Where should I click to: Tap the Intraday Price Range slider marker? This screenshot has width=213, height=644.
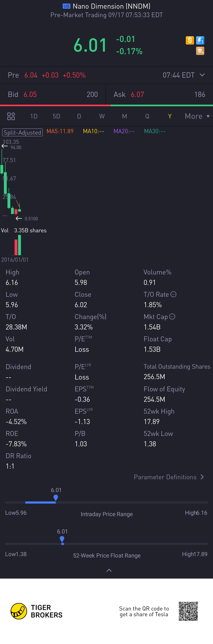click(56, 498)
